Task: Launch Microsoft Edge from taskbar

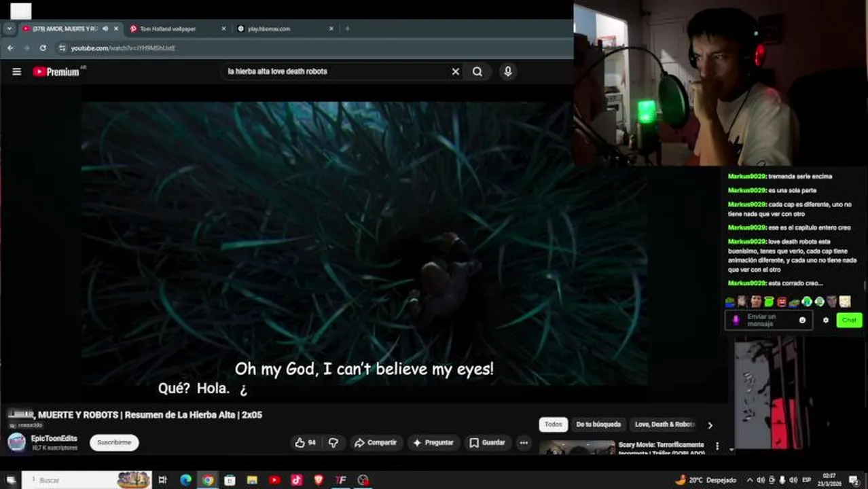Action: [185, 480]
